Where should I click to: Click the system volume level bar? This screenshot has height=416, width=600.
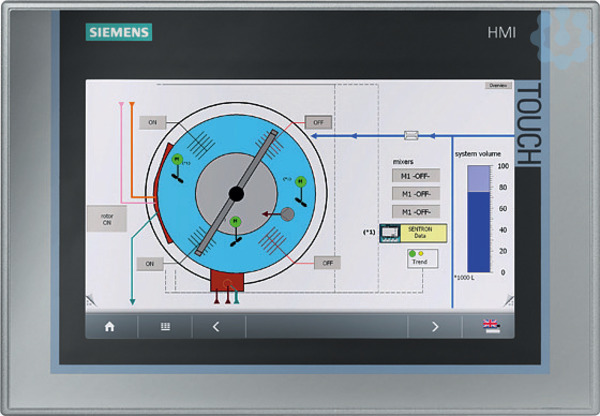click(479, 219)
